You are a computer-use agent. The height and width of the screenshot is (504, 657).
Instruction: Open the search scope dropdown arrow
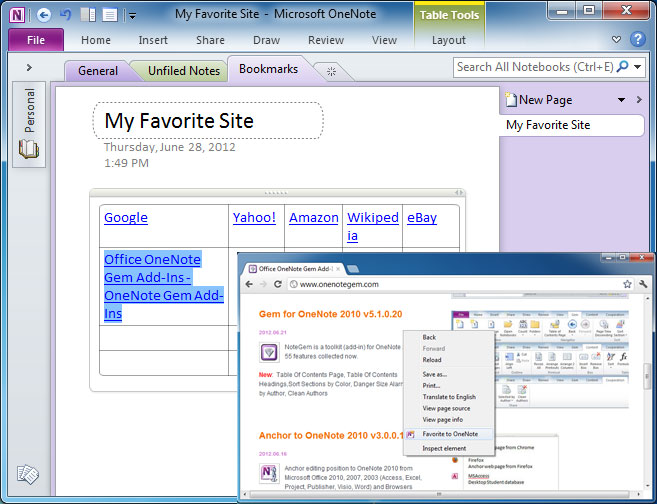click(x=638, y=67)
